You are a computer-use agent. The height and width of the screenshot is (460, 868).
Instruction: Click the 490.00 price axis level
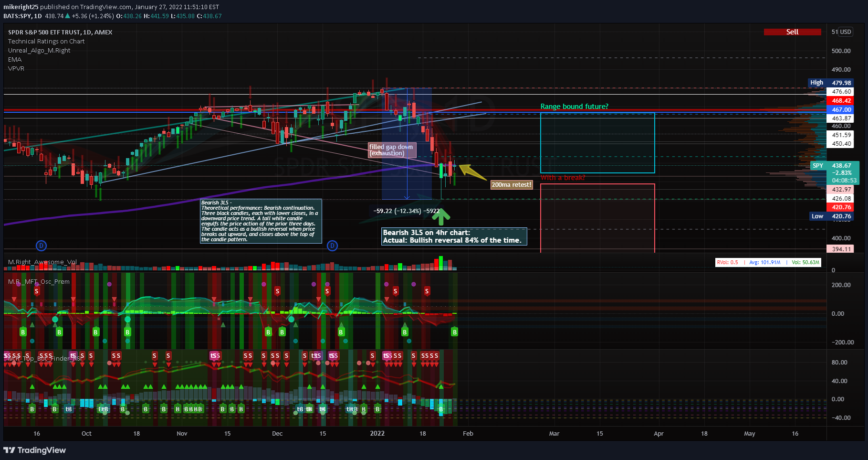click(x=841, y=70)
